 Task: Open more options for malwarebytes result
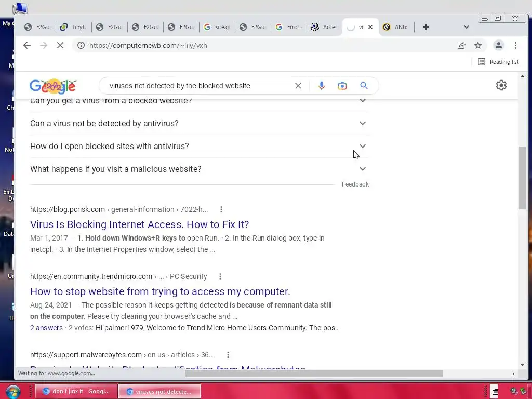[228, 355]
